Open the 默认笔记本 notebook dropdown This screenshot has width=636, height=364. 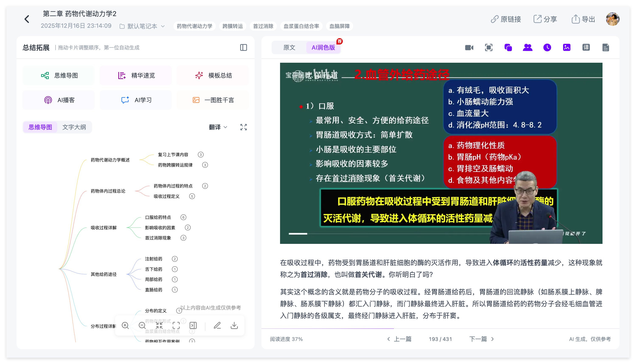[142, 26]
